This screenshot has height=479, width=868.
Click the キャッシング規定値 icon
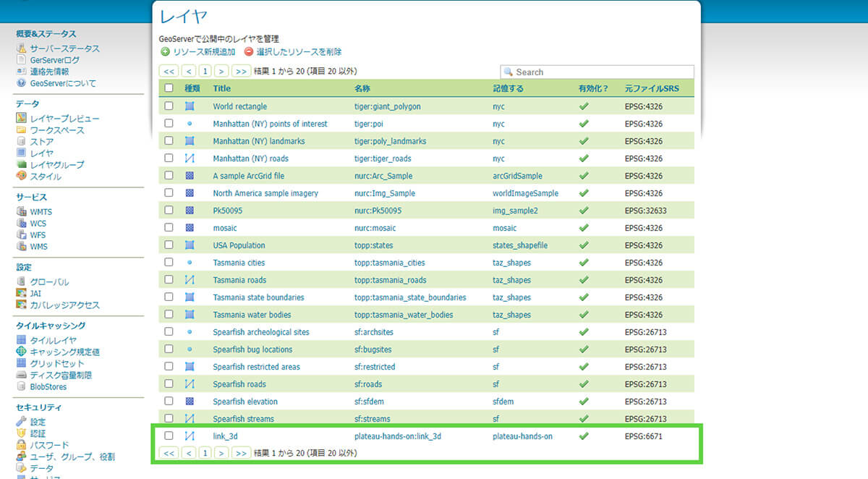(x=22, y=352)
